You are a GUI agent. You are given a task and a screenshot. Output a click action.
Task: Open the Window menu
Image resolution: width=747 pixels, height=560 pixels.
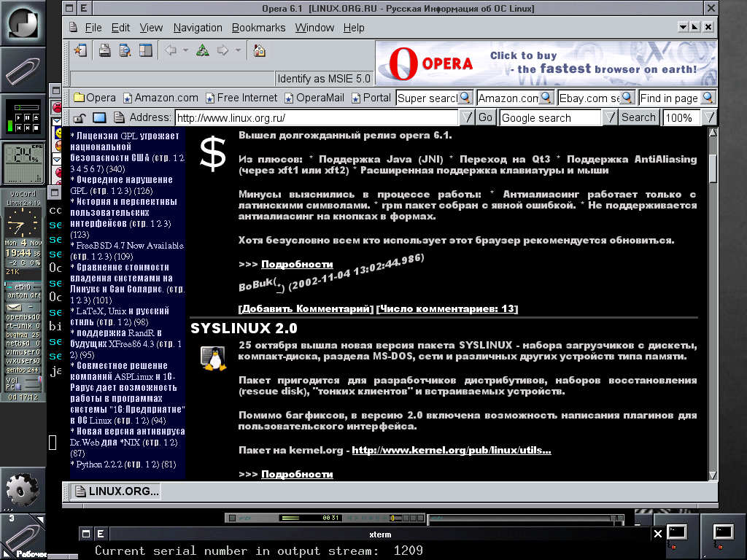point(314,28)
